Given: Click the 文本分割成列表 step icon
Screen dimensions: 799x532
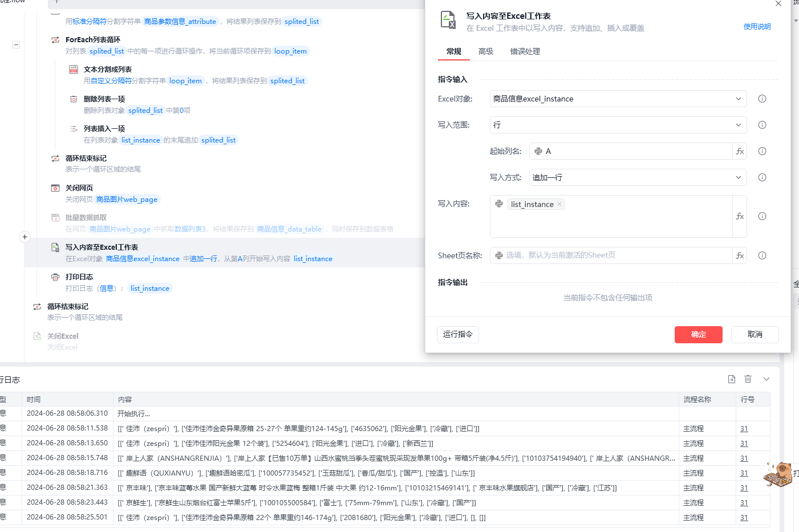Looking at the screenshot, I should (74, 70).
